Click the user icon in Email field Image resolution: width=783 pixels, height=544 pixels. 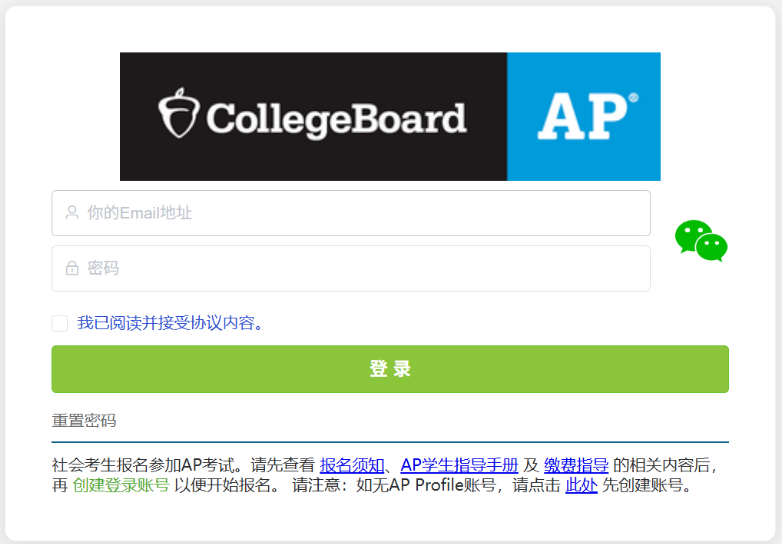point(72,213)
